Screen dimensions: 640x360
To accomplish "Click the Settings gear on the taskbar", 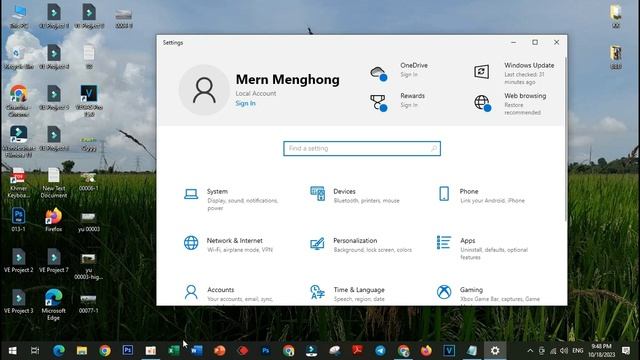I will click(x=495, y=351).
